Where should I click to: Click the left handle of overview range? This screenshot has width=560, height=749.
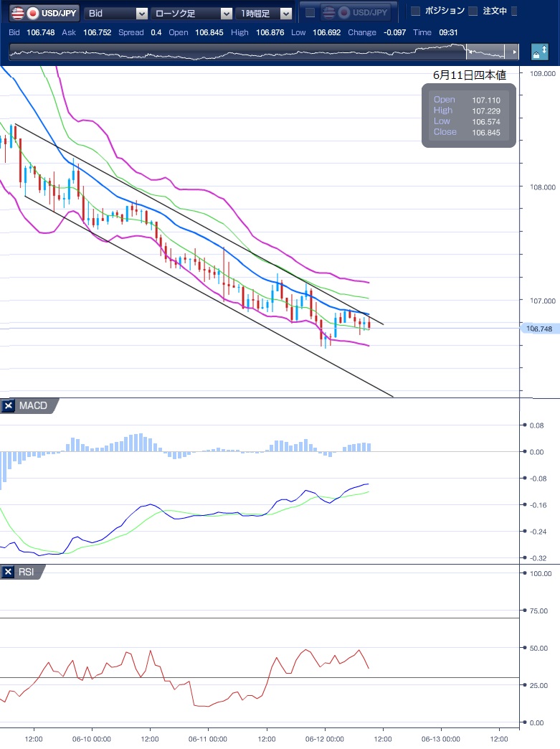tap(468, 52)
